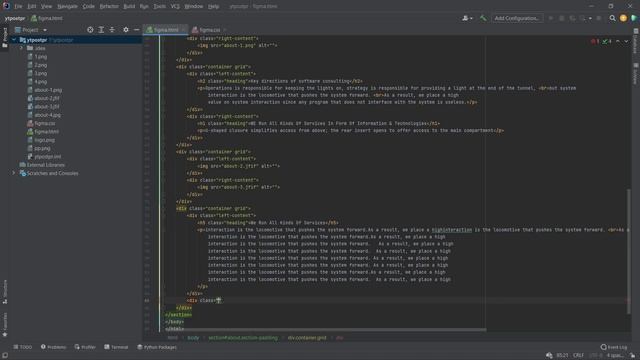This screenshot has width=640, height=360.
Task: Open the user account icon menu
Action: 467,18
